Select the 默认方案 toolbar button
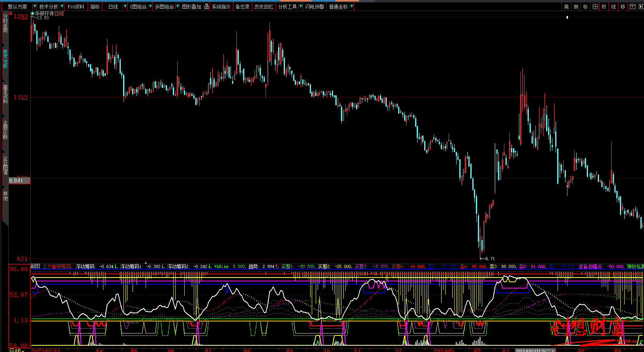 pyautogui.click(x=18, y=7)
